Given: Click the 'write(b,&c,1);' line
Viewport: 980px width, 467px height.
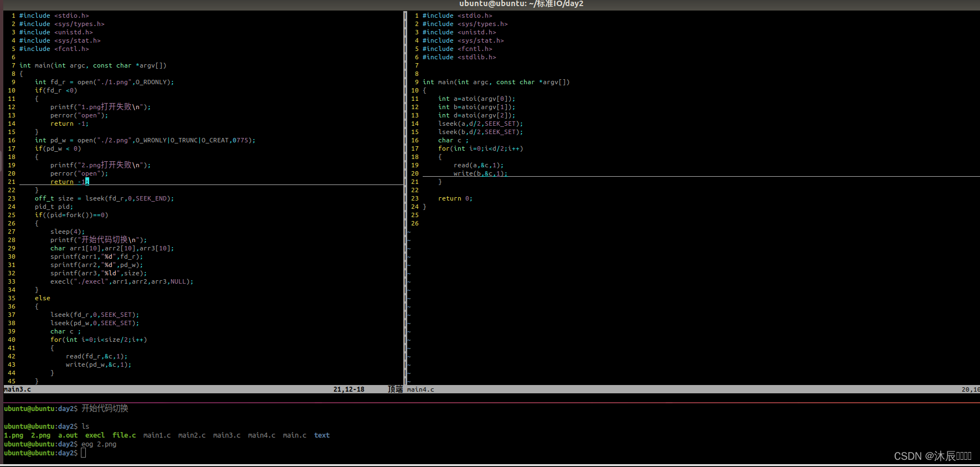Looking at the screenshot, I should click(x=480, y=173).
